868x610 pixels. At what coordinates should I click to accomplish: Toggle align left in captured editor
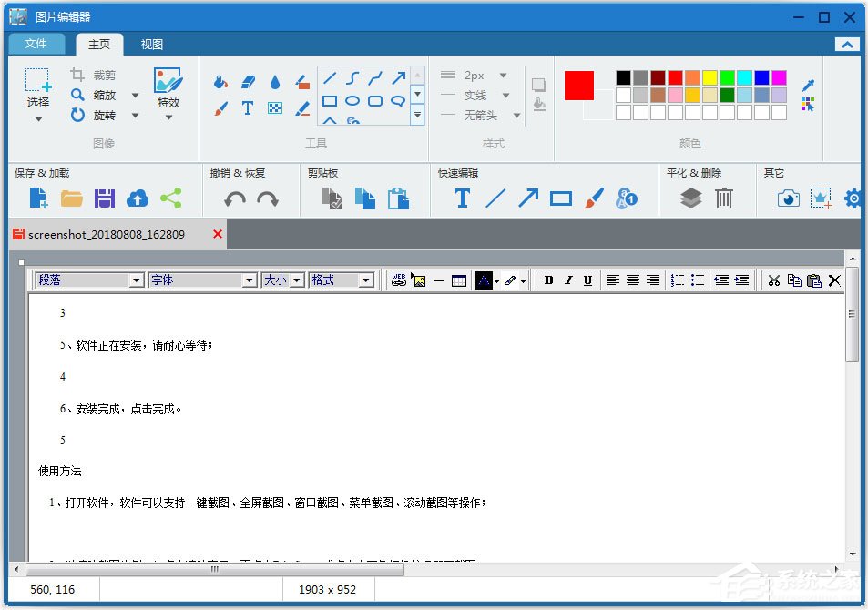tap(612, 280)
